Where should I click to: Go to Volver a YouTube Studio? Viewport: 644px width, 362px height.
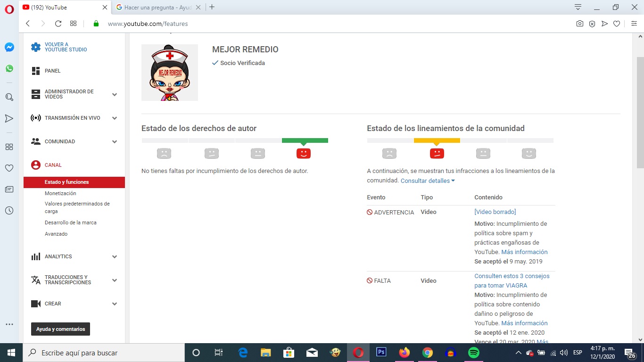pyautogui.click(x=66, y=47)
